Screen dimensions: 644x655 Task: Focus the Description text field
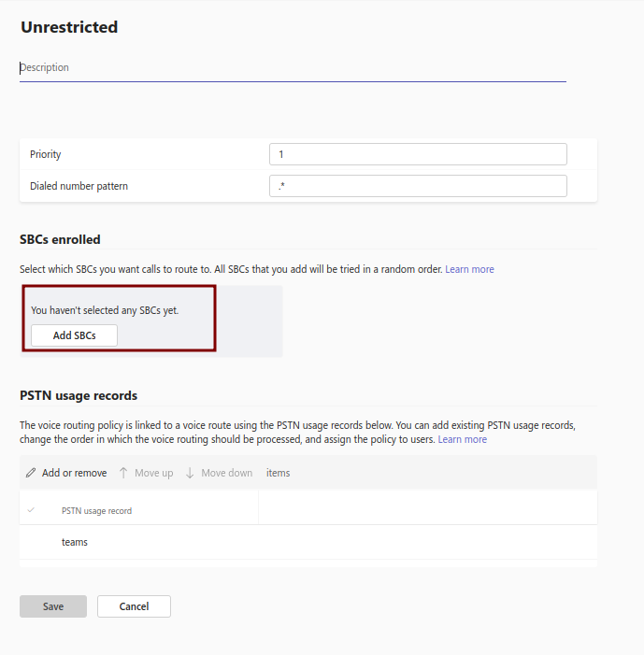tap(293, 68)
